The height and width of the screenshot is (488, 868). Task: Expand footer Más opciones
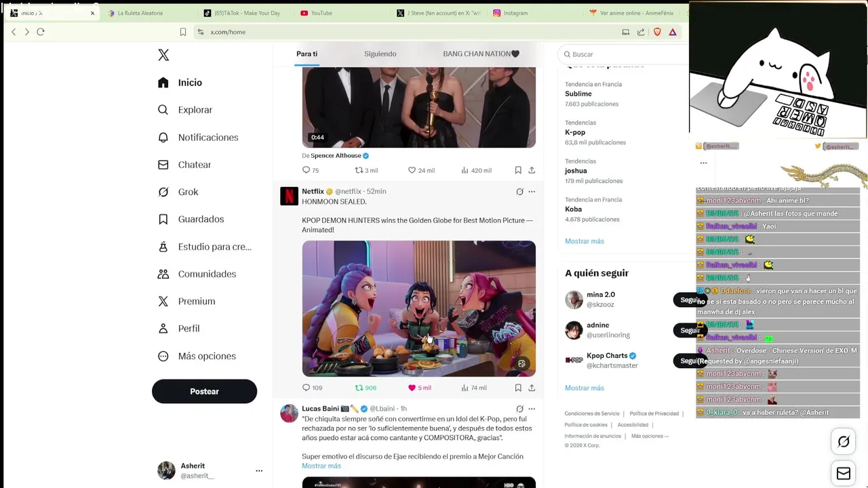650,436
